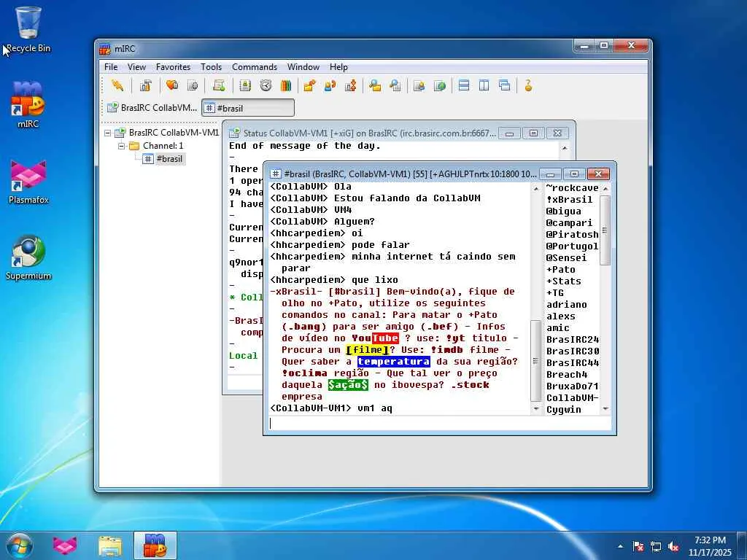Click the Cascade windows toolbar icon
The image size is (747, 560).
(x=505, y=86)
